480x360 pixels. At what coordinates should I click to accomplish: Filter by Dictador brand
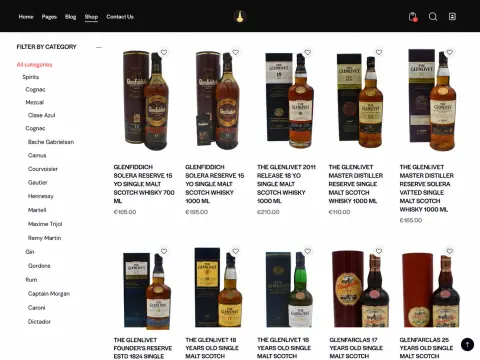[39, 322]
